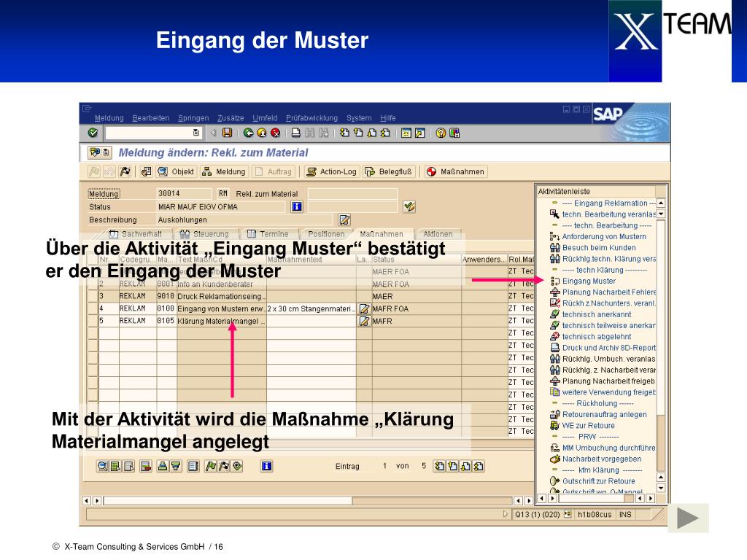Open the Bearbeiten menu
The height and width of the screenshot is (560, 747).
(x=150, y=118)
